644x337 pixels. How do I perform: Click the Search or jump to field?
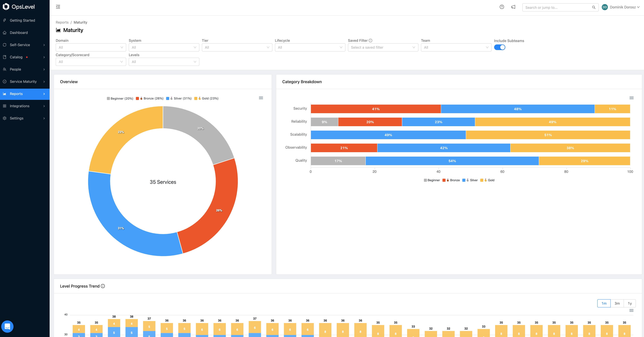point(560,8)
